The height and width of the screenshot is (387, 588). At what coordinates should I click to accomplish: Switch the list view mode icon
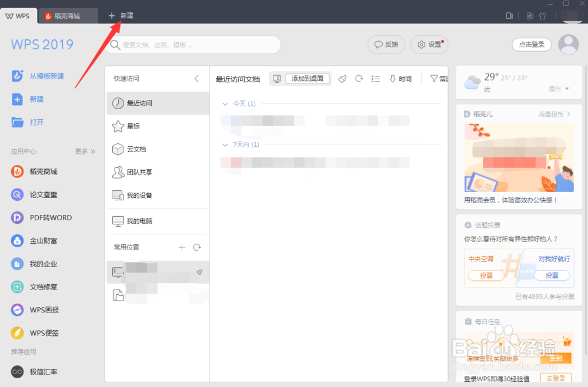tap(376, 79)
